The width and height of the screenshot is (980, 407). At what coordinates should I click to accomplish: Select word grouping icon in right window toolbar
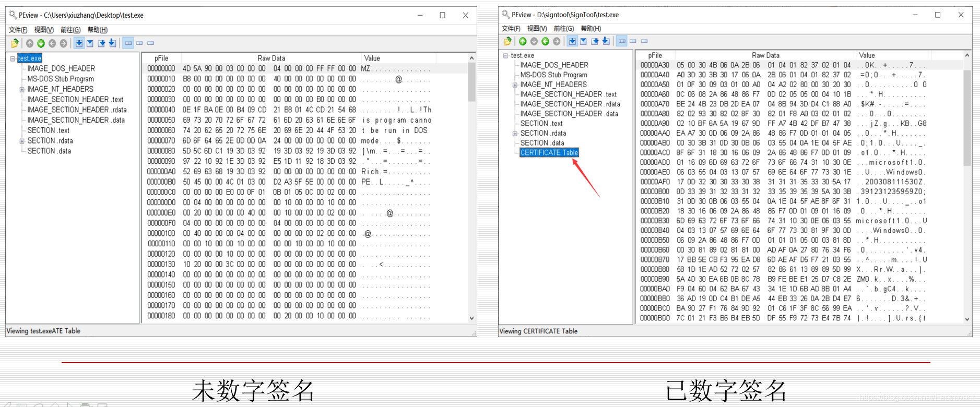pos(633,41)
